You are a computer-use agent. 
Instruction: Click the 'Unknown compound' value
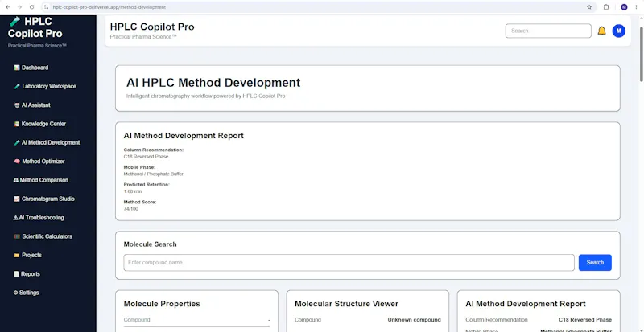pos(414,320)
